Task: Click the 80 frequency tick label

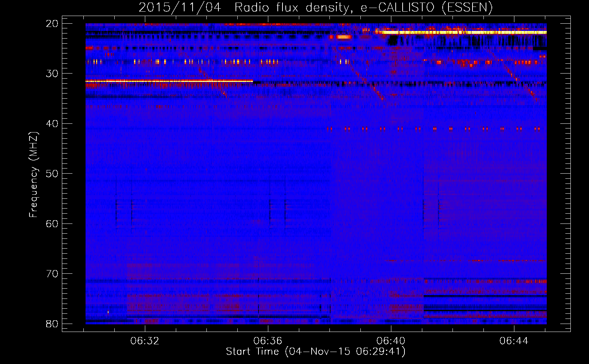Action: [52, 324]
